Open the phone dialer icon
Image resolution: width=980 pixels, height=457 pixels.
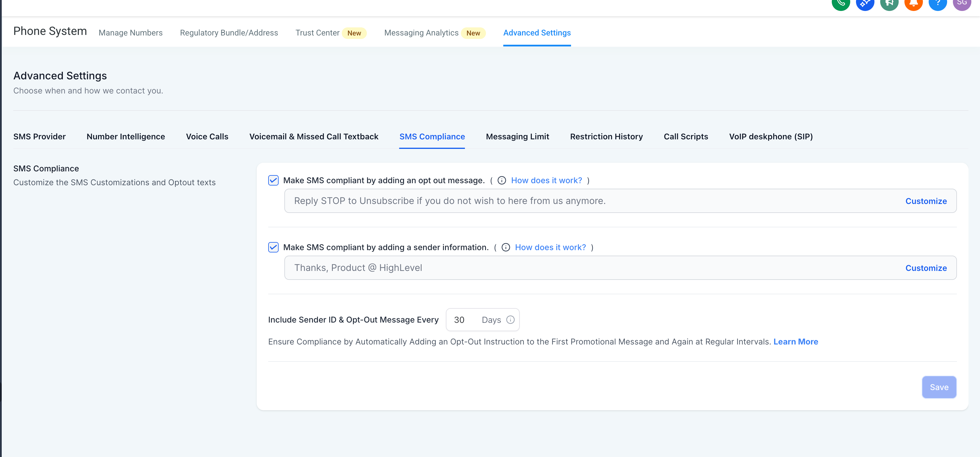coord(841,3)
